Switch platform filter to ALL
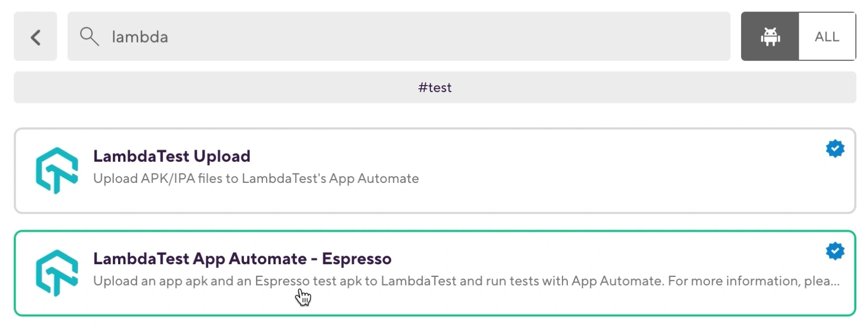The width and height of the screenshot is (868, 331). pyautogui.click(x=827, y=37)
